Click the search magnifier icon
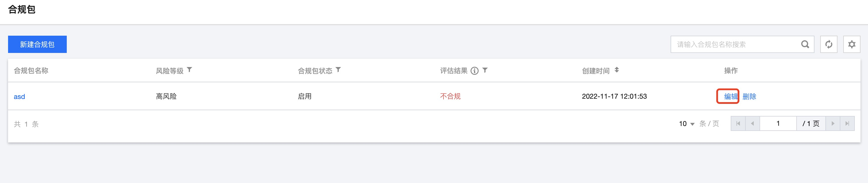 pos(805,44)
